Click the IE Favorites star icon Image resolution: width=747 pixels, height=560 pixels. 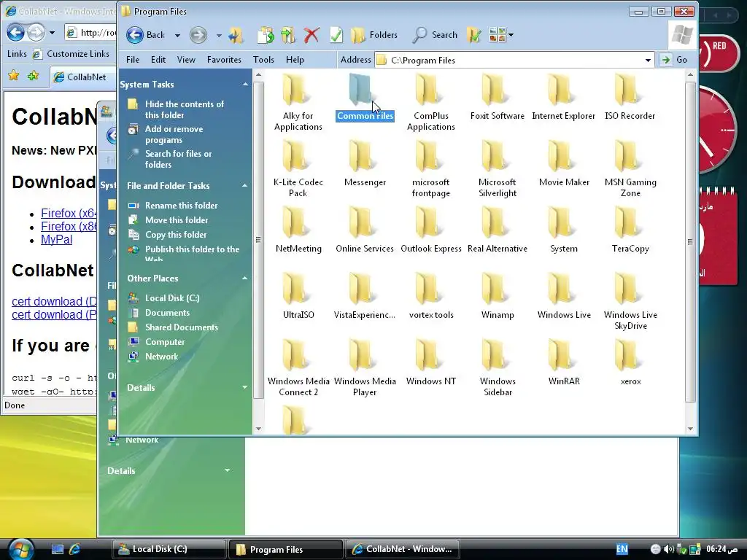click(13, 76)
